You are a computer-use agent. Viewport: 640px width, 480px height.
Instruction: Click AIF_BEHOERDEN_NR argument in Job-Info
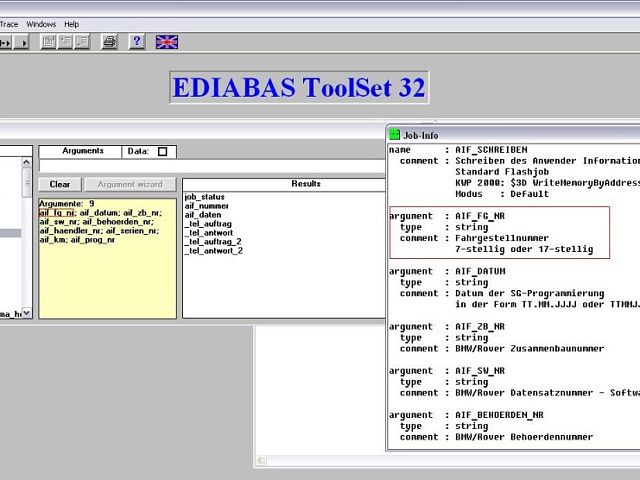click(x=499, y=415)
